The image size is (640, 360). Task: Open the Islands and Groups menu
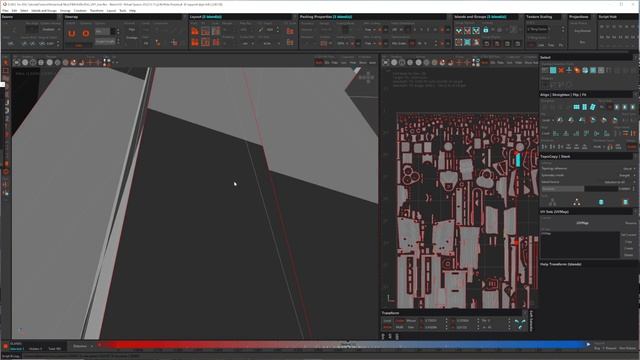44,10
